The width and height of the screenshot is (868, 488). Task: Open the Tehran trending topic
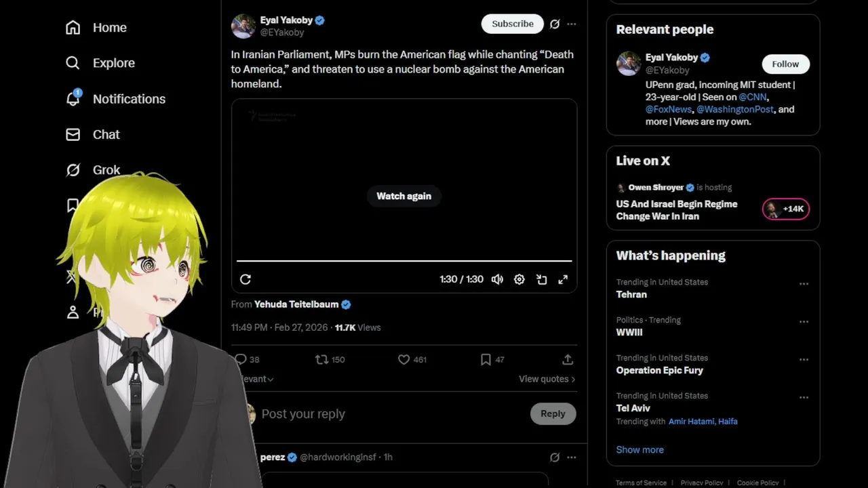(x=631, y=295)
